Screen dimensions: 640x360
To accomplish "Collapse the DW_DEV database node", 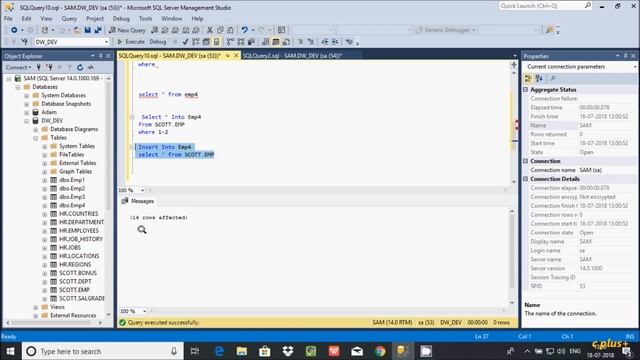I will (27, 121).
